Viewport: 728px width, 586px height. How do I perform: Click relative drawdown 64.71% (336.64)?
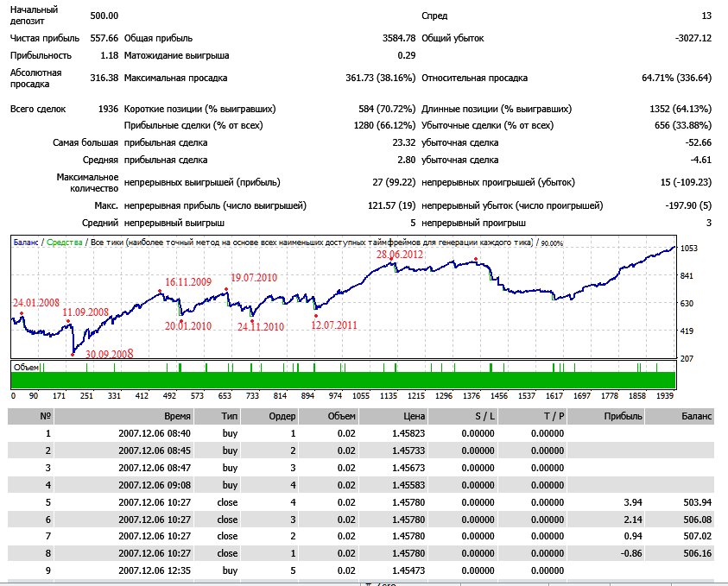(676, 78)
